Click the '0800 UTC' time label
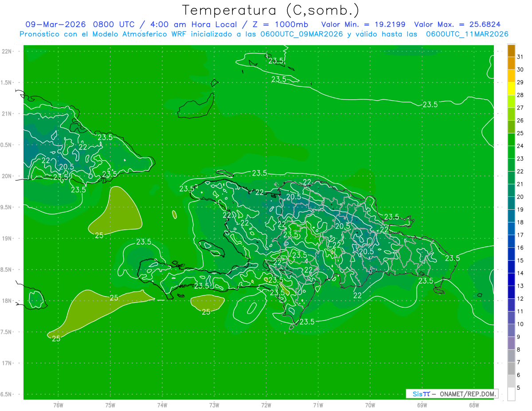This screenshot has width=532, height=411. coord(115,24)
